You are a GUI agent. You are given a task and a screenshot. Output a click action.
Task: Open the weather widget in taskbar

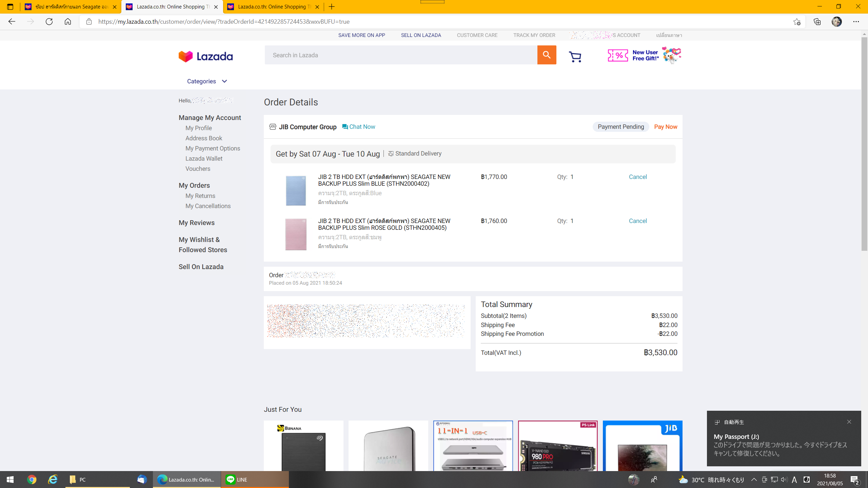click(x=711, y=480)
